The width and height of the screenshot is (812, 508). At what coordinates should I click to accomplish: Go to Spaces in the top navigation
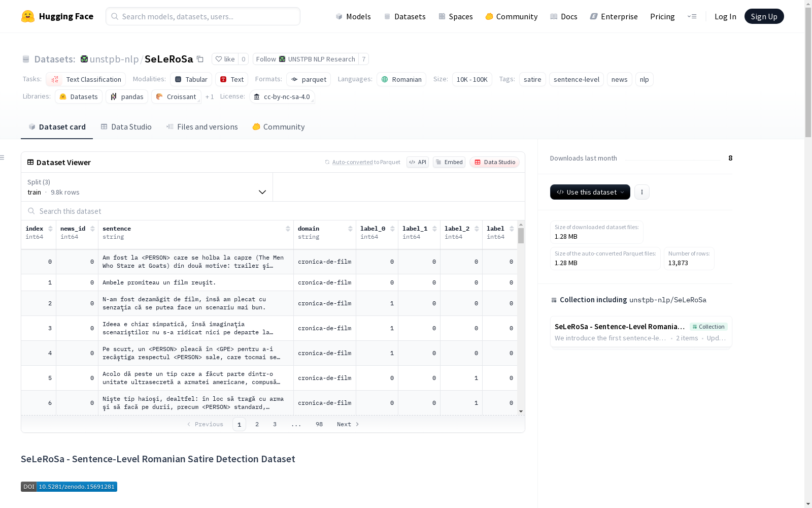[x=456, y=16]
